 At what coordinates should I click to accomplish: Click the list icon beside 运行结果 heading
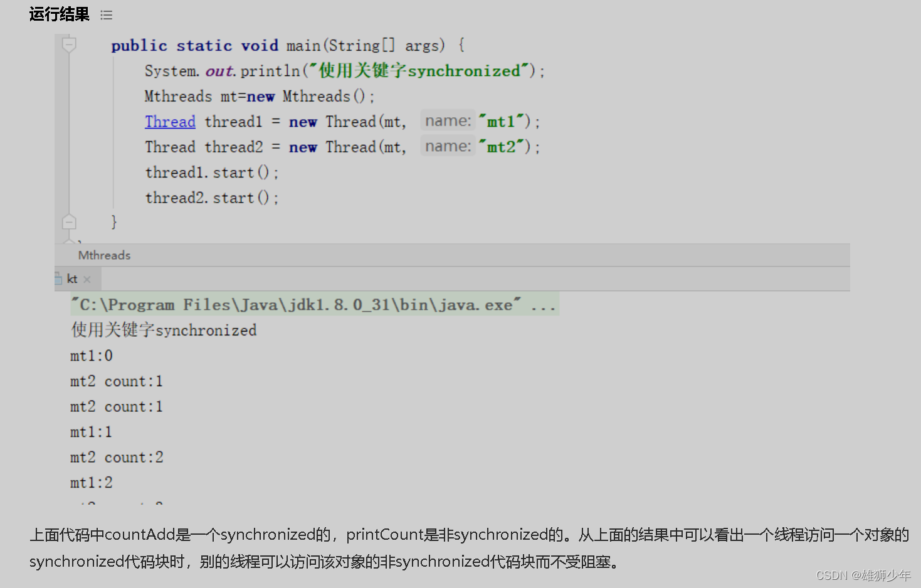tap(106, 14)
